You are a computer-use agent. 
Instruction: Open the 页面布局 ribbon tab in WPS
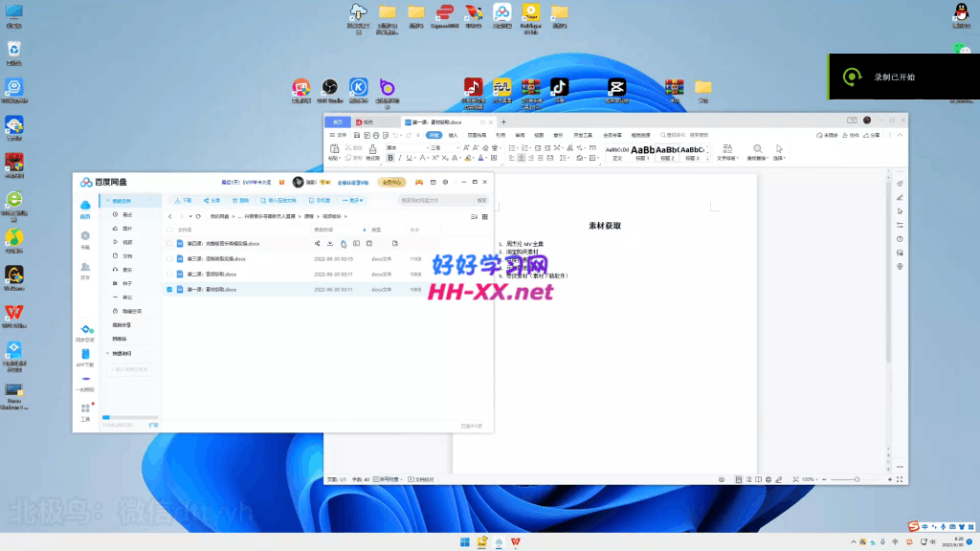click(x=477, y=135)
